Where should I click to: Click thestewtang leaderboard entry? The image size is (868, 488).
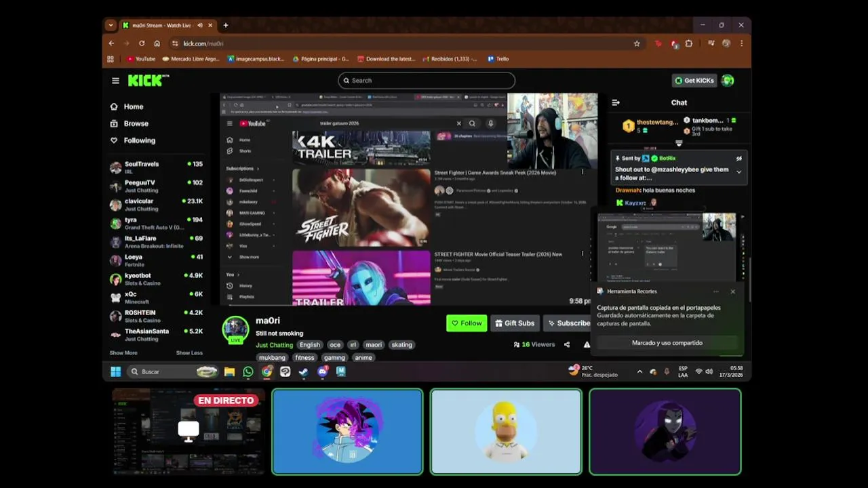pyautogui.click(x=651, y=125)
